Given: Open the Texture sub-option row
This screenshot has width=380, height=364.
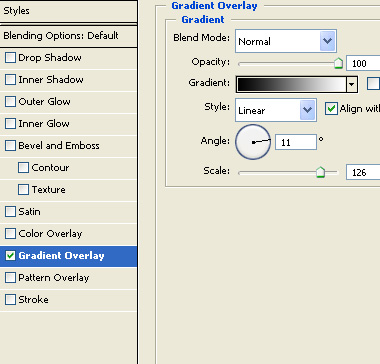Looking at the screenshot, I should [68, 190].
